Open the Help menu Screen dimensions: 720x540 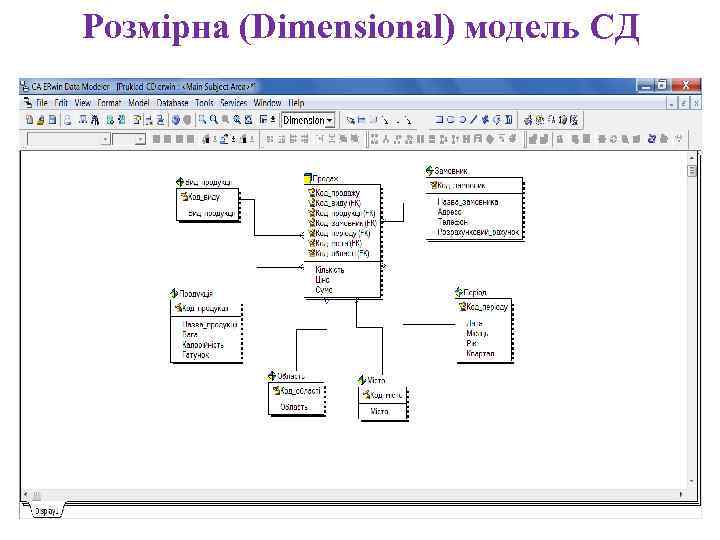click(296, 103)
